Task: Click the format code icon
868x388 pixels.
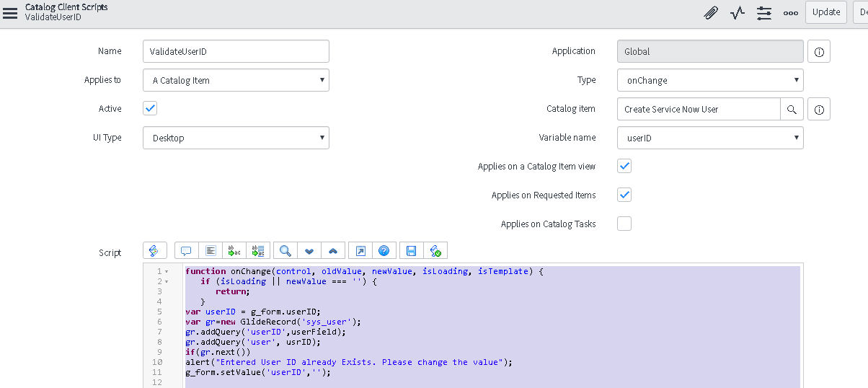Action: pos(210,250)
